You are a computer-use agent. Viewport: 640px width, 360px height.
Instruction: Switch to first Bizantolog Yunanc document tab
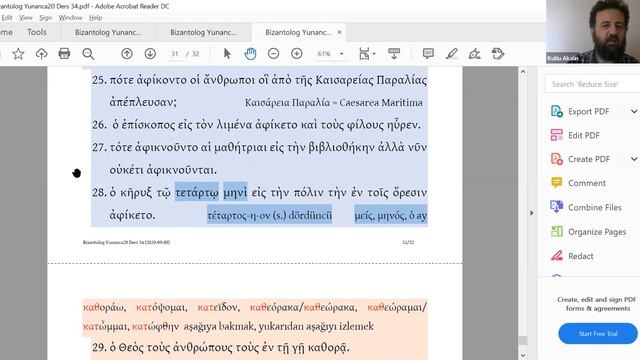point(108,32)
